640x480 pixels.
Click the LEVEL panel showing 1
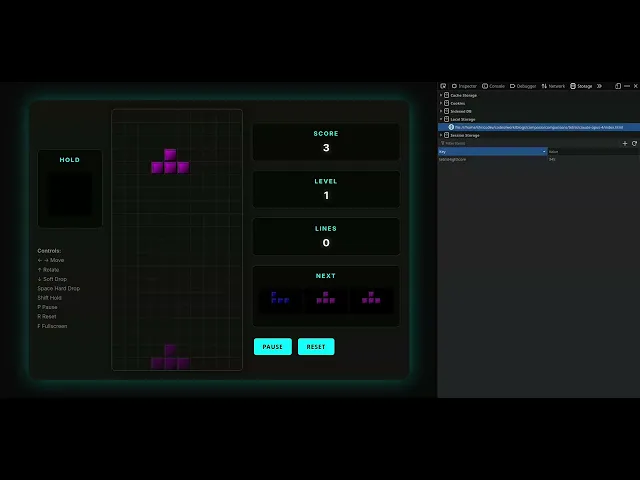pyautogui.click(x=326, y=189)
